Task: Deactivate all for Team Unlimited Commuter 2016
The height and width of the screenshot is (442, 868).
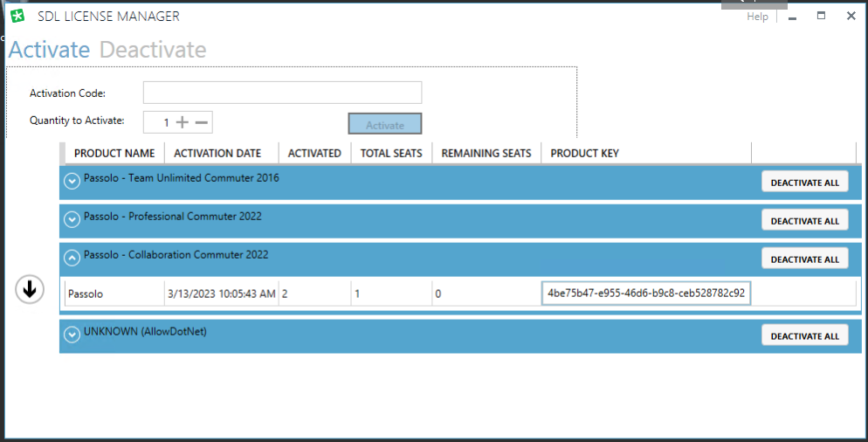Action: (805, 182)
